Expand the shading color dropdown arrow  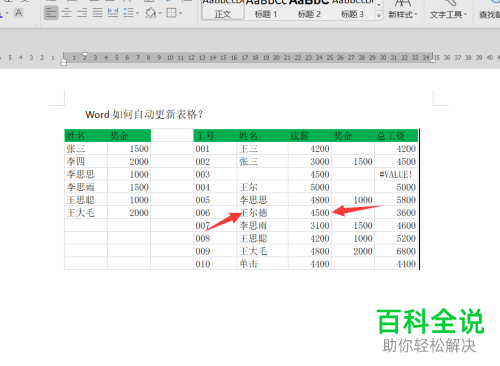[160, 13]
